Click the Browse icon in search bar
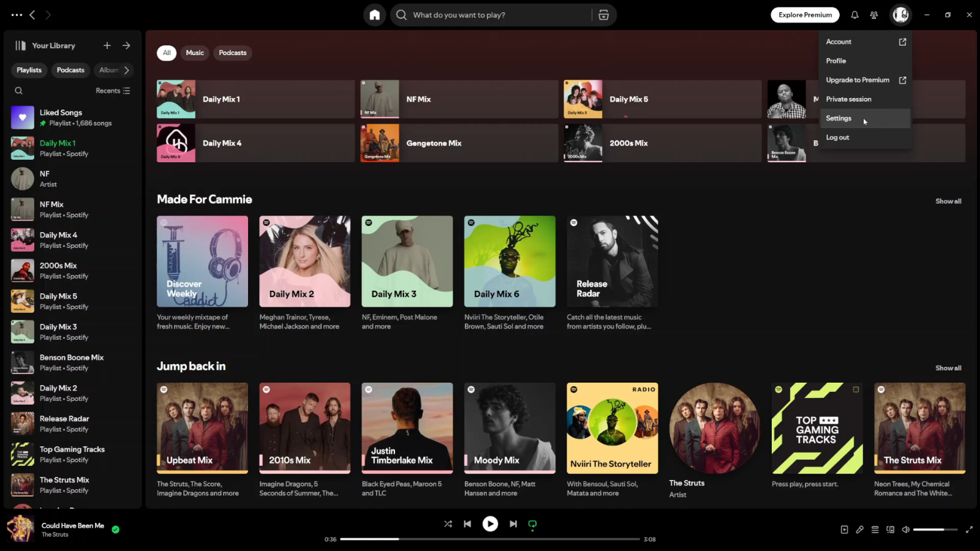The image size is (980, 551). point(603,15)
